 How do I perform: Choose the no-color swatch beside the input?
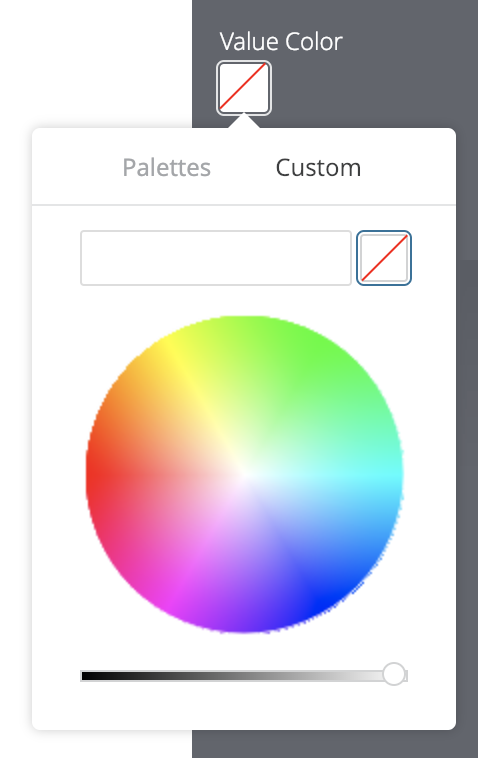click(x=384, y=258)
